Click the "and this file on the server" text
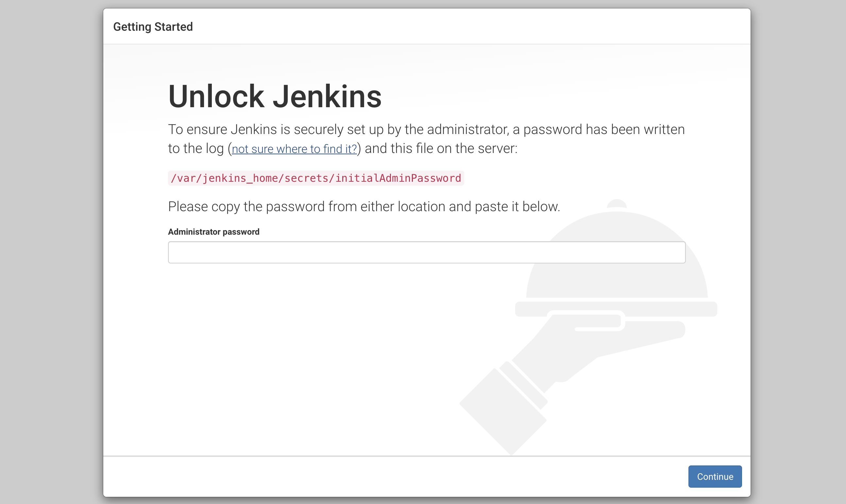 pos(441,149)
